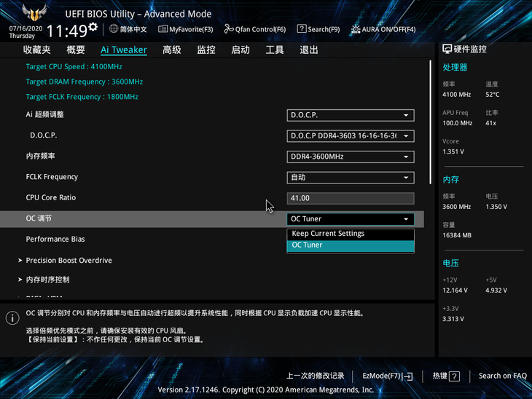Click the 4.932 V reading
Image resolution: width=532 pixels, height=399 pixels.
click(x=496, y=291)
